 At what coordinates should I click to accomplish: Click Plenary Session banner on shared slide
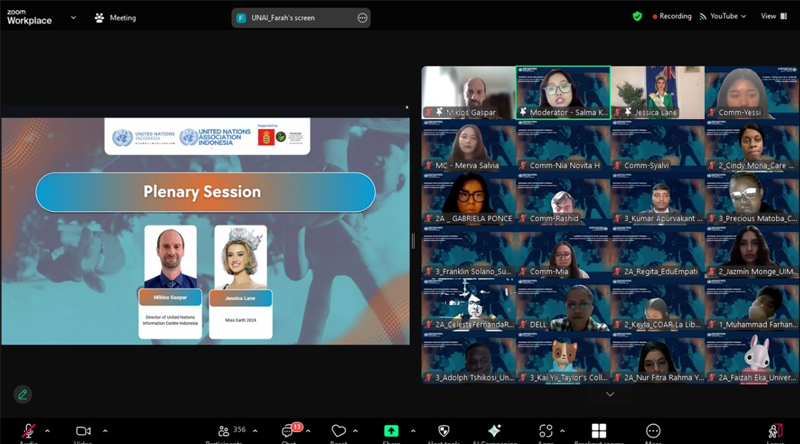click(206, 192)
